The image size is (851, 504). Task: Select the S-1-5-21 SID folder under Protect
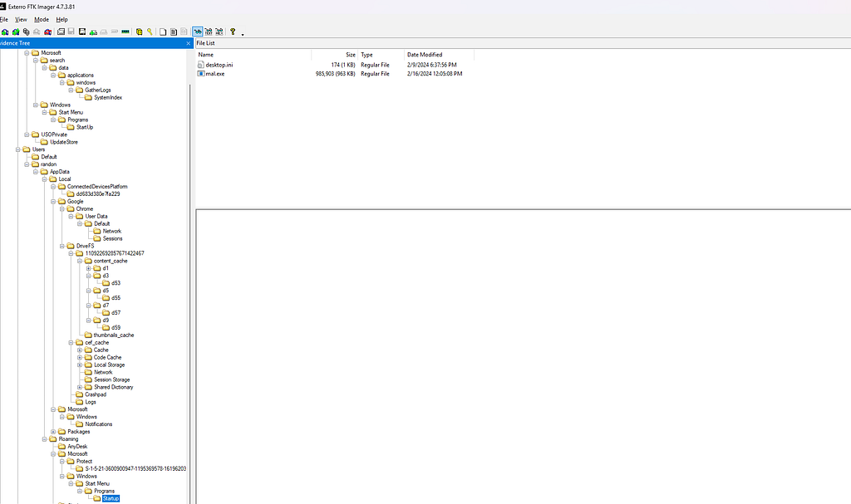coord(135,469)
